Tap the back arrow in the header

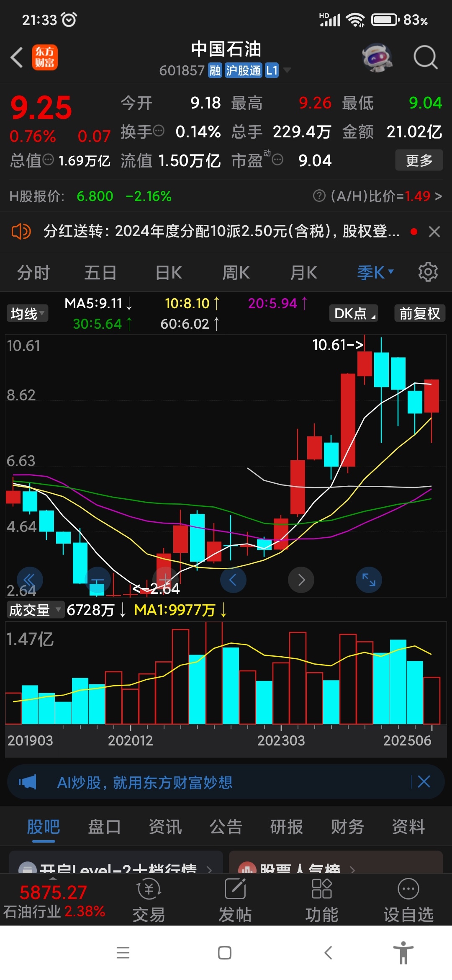coord(17,57)
